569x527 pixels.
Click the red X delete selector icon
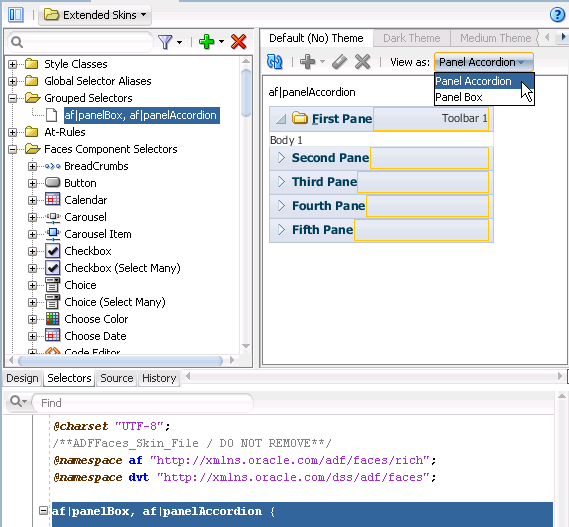click(x=238, y=42)
